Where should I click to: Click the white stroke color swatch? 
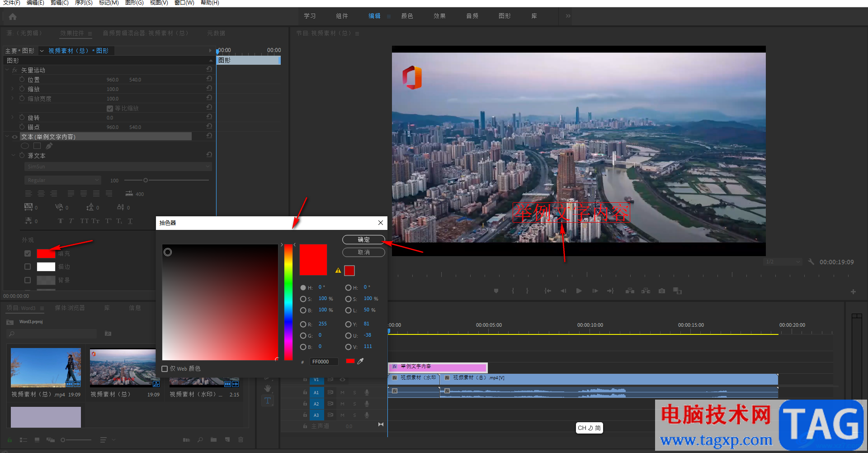pos(46,267)
